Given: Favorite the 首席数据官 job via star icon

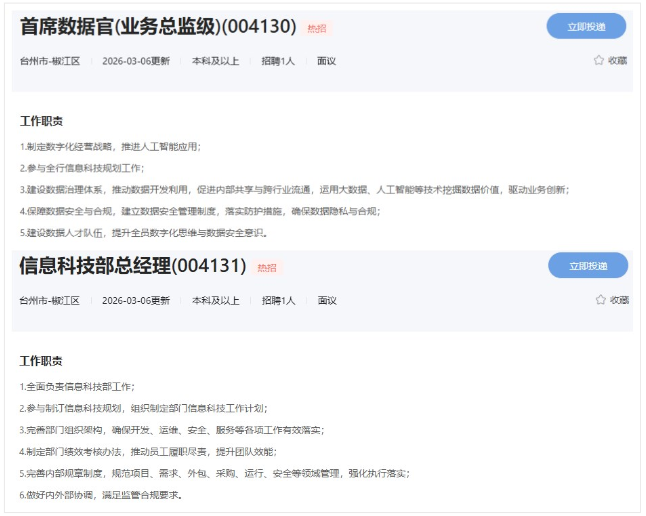Looking at the screenshot, I should point(600,61).
